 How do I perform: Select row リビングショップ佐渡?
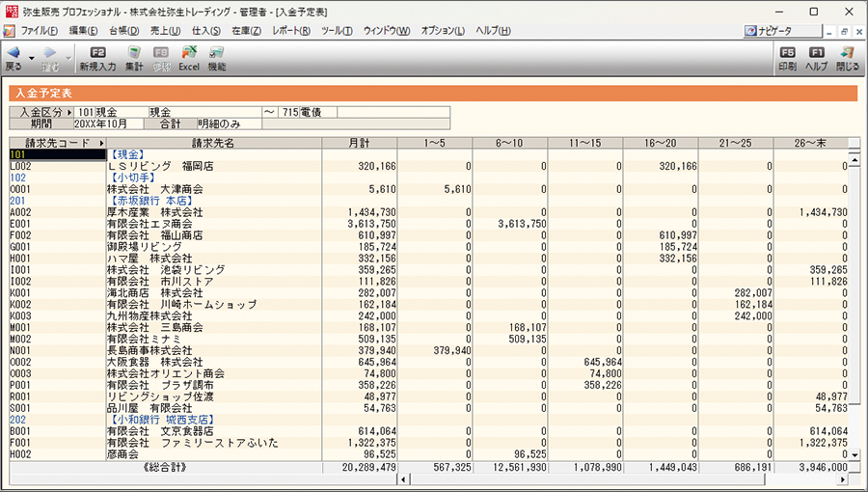[x=428, y=396]
